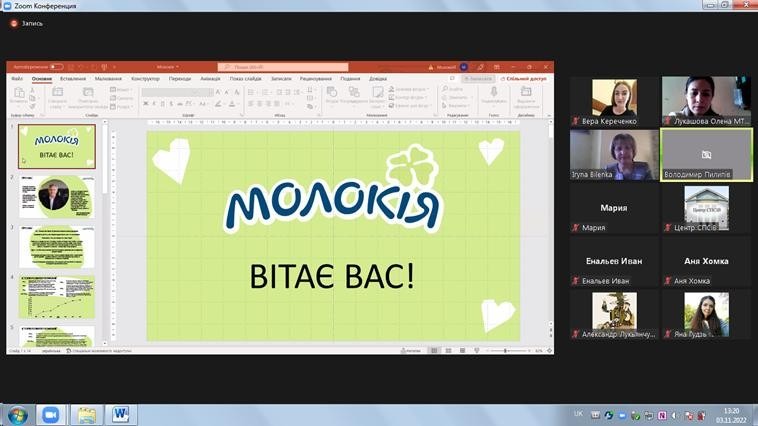Click the font color icon
This screenshot has width=758, height=426.
(x=232, y=104)
